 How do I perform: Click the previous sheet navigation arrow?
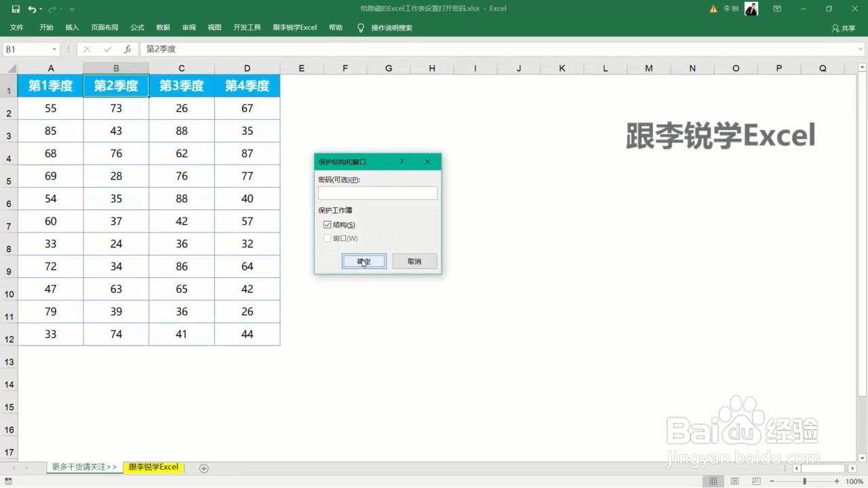point(14,468)
